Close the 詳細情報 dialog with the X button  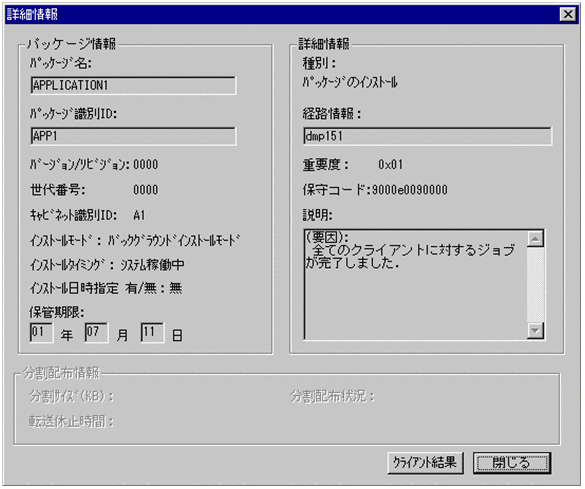[568, 15]
